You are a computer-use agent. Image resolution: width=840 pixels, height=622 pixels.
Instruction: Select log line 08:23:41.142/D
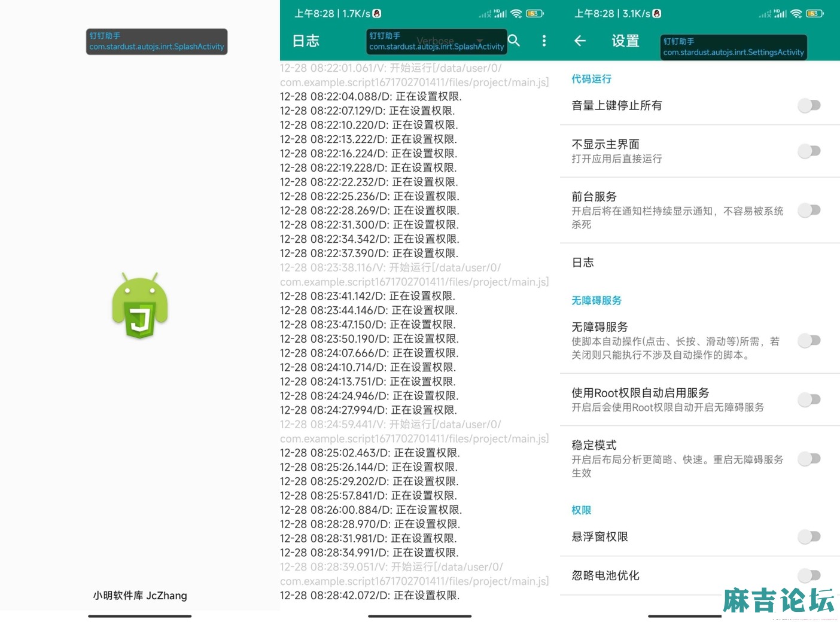click(x=368, y=296)
